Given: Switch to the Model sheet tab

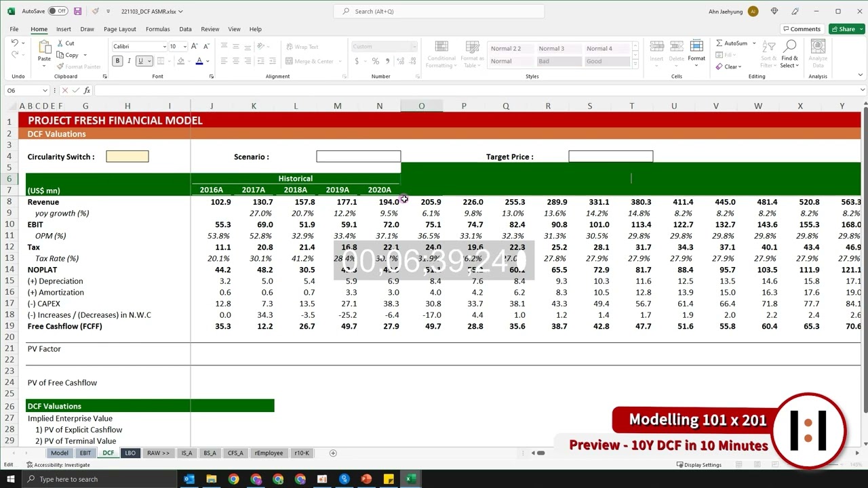Looking at the screenshot, I should tap(60, 453).
